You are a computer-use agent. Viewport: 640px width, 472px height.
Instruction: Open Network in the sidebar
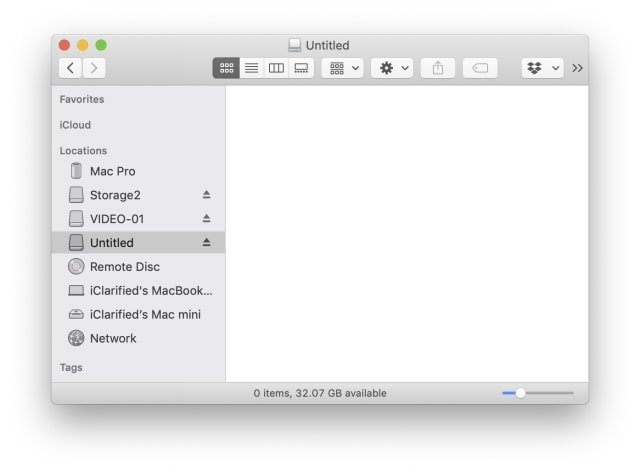point(138,338)
